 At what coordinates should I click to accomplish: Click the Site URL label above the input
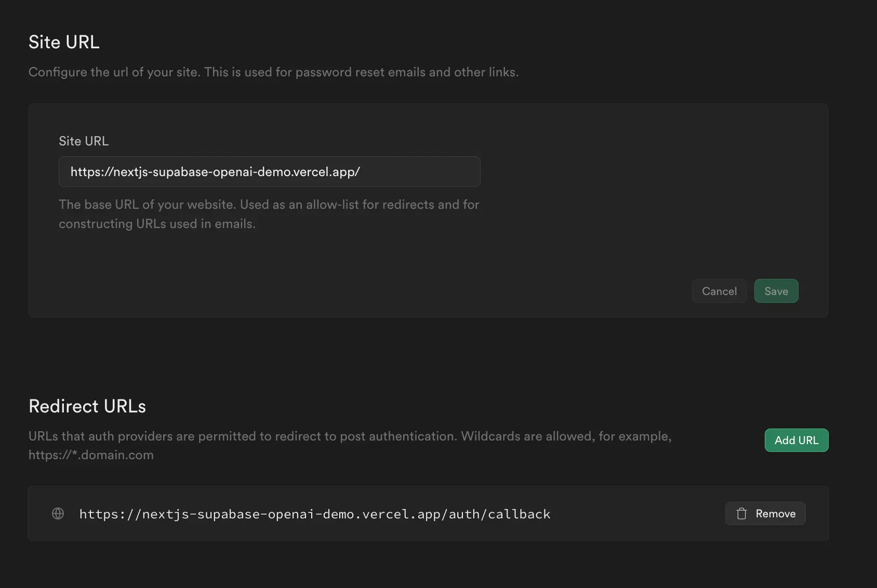click(84, 141)
